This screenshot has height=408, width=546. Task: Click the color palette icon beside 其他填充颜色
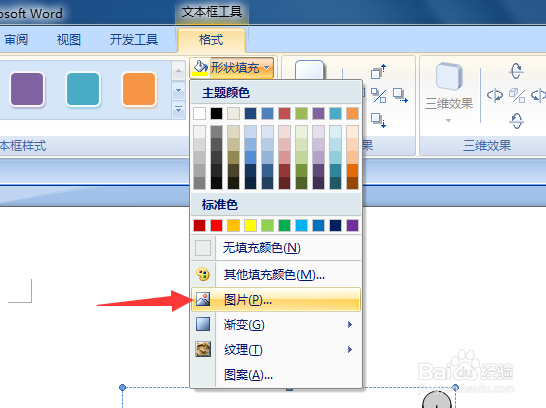coord(203,274)
